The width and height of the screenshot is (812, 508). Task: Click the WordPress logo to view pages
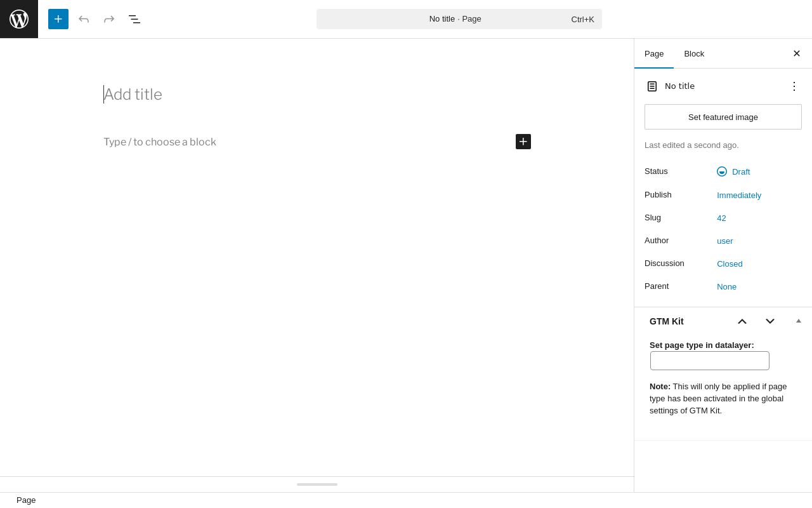tap(19, 19)
